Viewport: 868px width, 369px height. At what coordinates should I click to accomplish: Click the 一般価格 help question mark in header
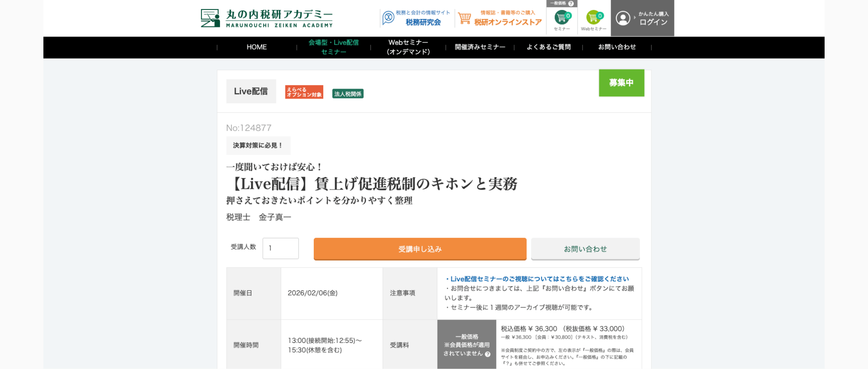point(571,3)
